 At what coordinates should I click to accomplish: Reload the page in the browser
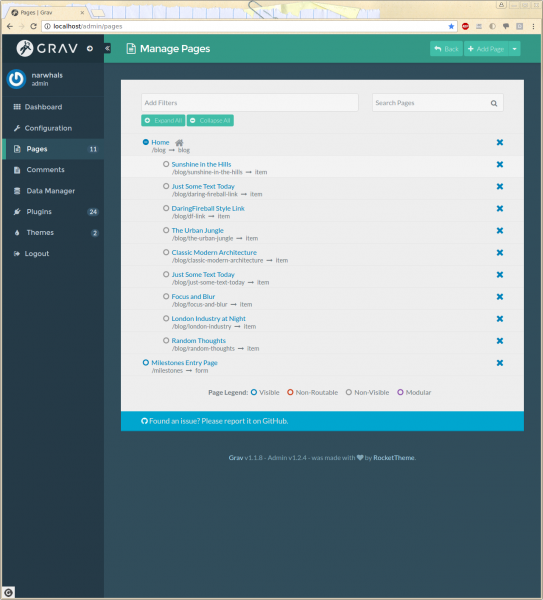[x=33, y=26]
